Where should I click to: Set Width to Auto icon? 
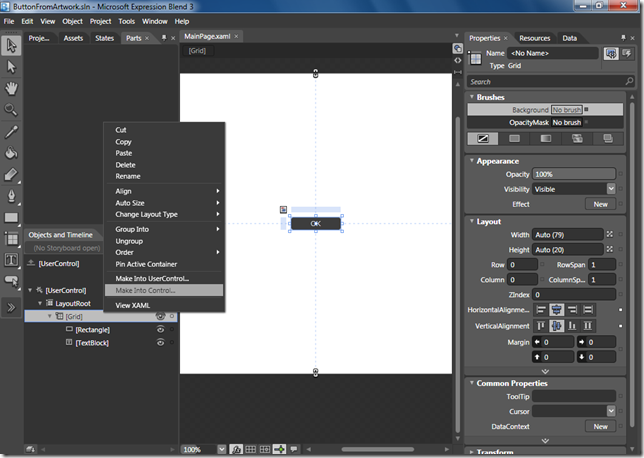coord(610,234)
